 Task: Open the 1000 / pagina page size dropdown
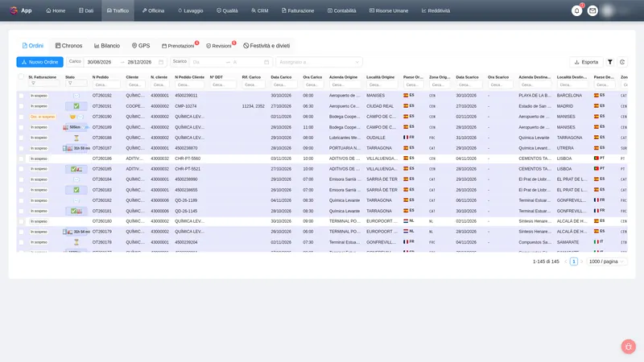607,261
